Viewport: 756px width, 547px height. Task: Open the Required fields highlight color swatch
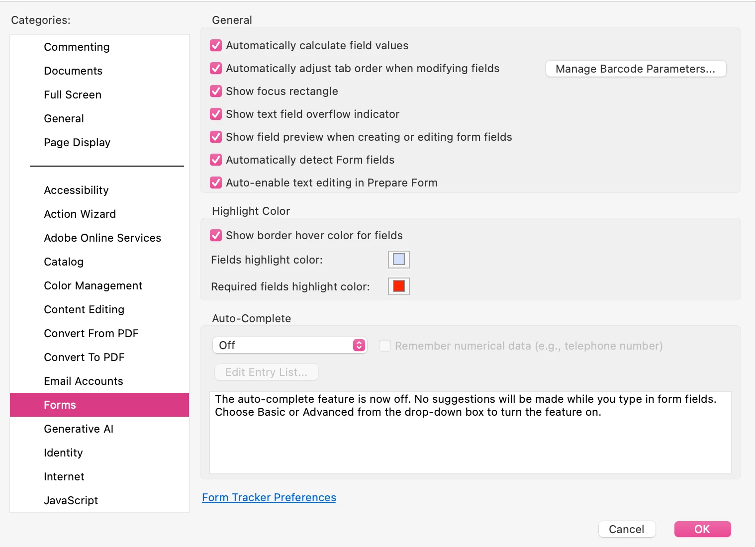click(398, 286)
